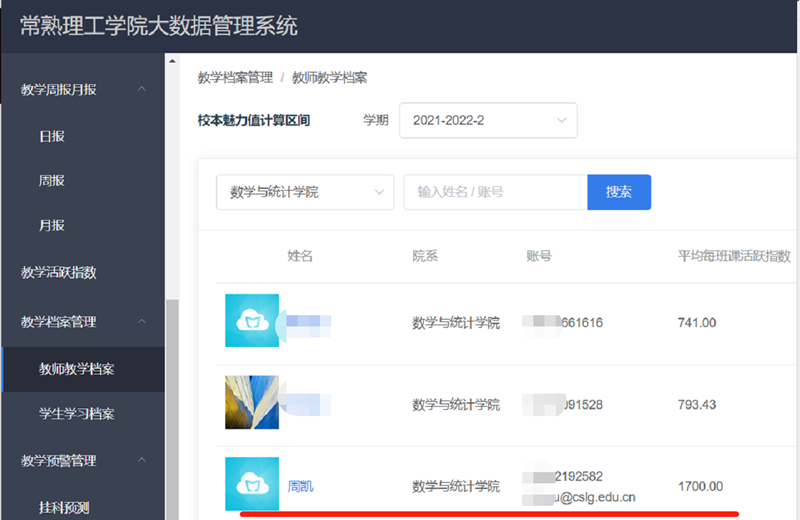800x520 pixels.
Task: Open the 教学活跃指数 menu item
Action: tap(59, 273)
